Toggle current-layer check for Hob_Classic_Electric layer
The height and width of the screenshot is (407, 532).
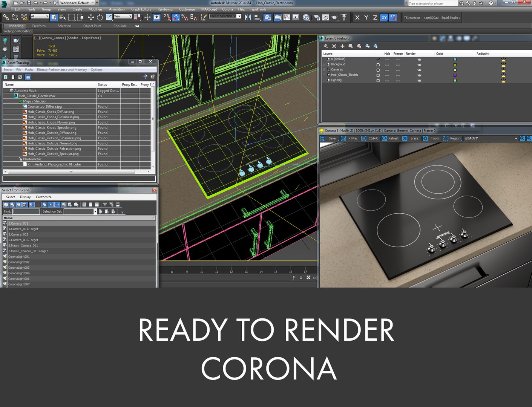378,75
